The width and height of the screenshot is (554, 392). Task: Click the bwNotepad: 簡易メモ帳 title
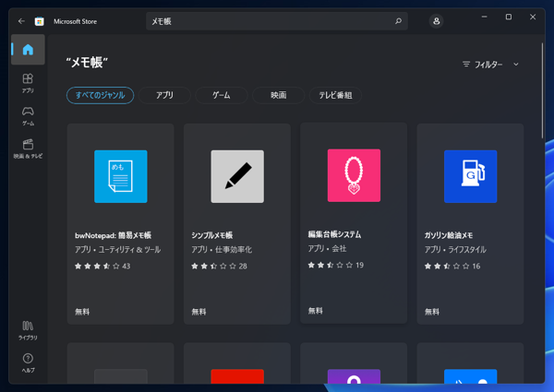113,235
